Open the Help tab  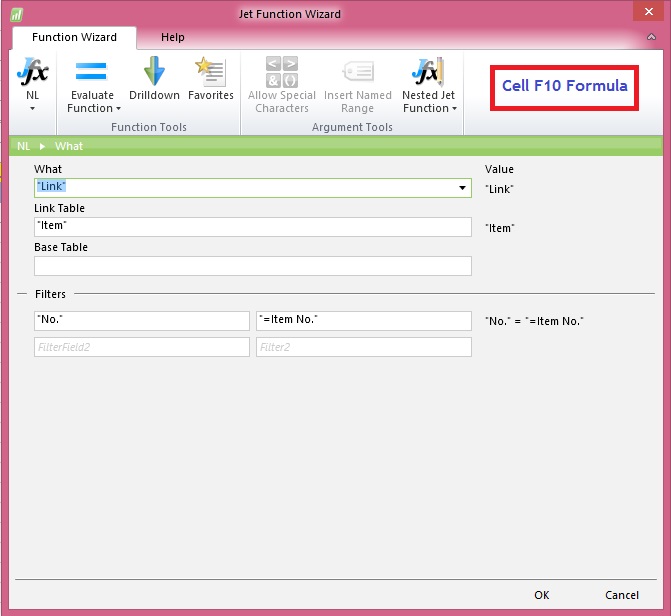pos(173,37)
